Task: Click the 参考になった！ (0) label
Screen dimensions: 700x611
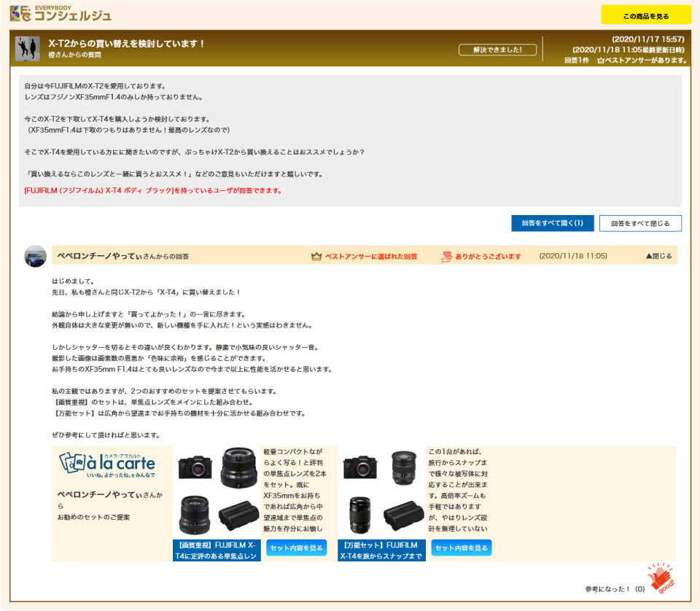Action: 615,589
